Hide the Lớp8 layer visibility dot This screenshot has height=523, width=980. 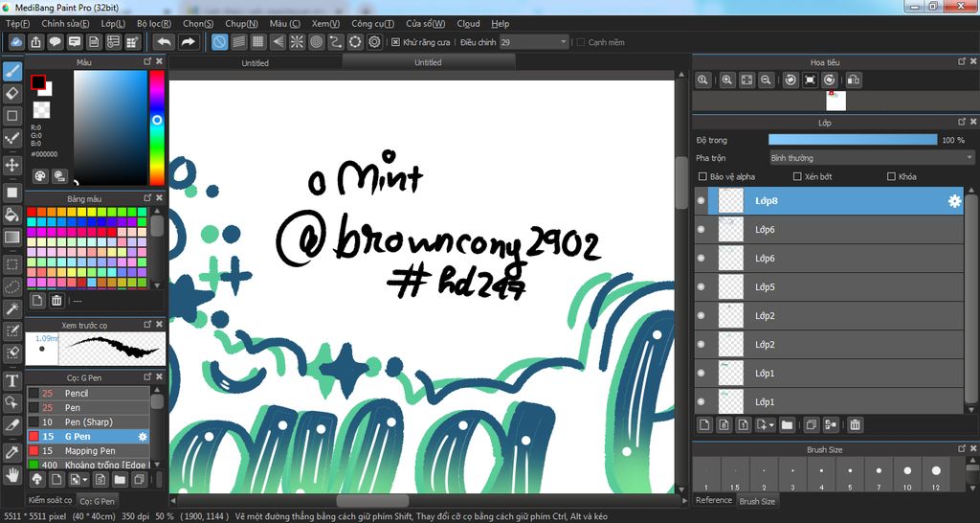701,201
